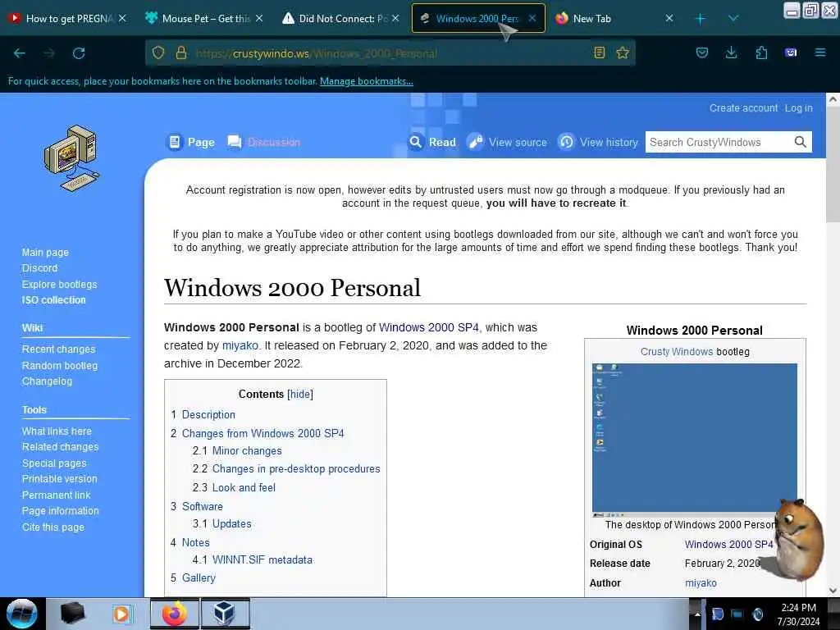Open the Firefox hamburger menu
The height and width of the screenshot is (630, 840).
point(820,52)
